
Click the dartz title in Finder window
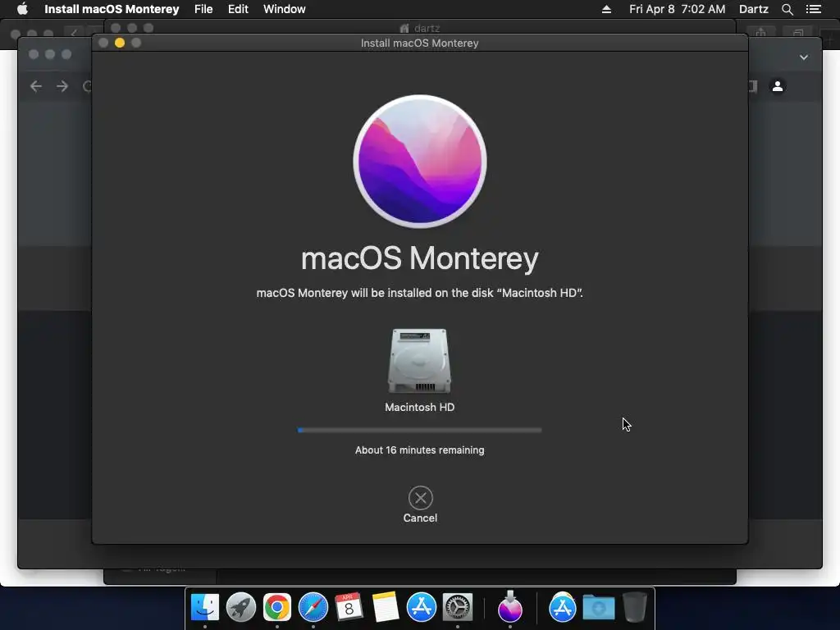pos(427,28)
